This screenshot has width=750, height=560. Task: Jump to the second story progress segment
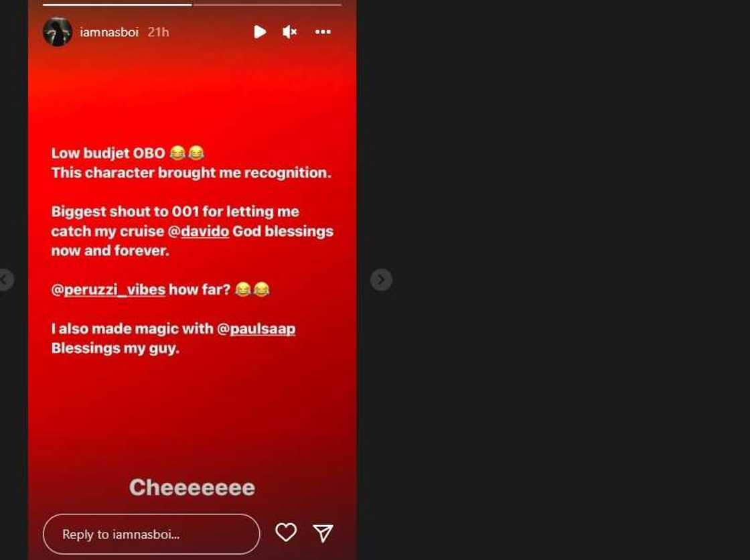point(268,5)
